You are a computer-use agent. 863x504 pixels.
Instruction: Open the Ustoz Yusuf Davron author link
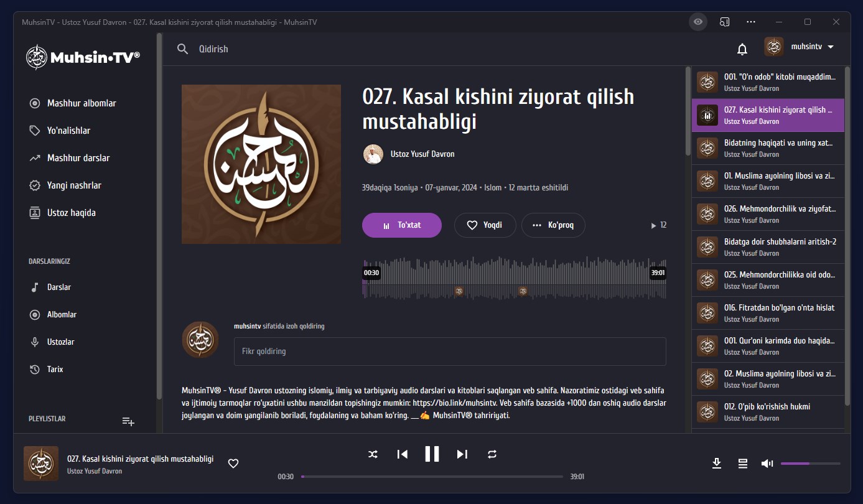click(422, 154)
